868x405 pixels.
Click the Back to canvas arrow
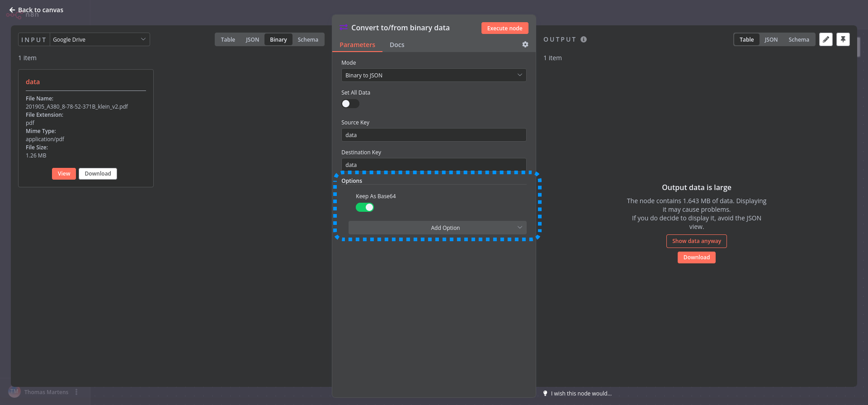(x=12, y=10)
